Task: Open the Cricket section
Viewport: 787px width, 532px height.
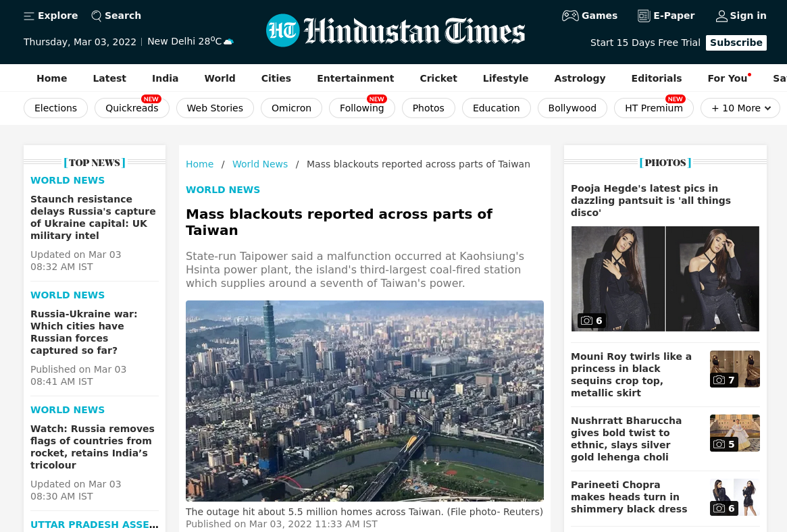Action: pyautogui.click(x=438, y=78)
